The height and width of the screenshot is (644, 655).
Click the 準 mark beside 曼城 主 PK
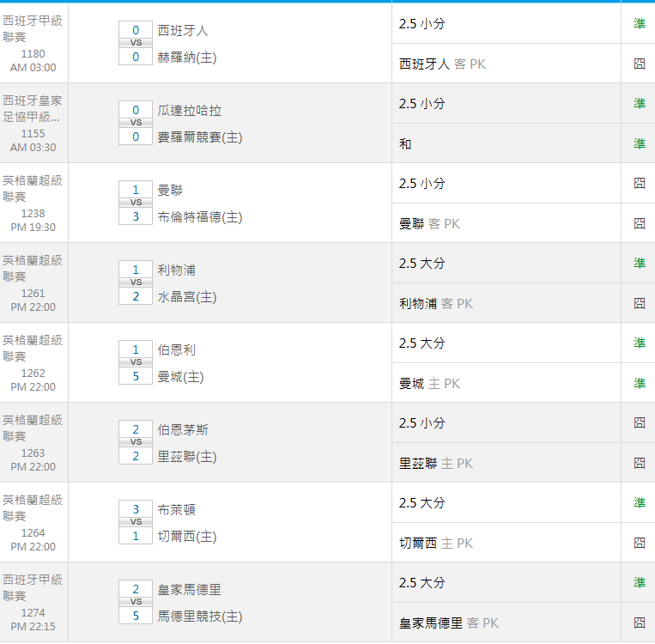pos(639,383)
